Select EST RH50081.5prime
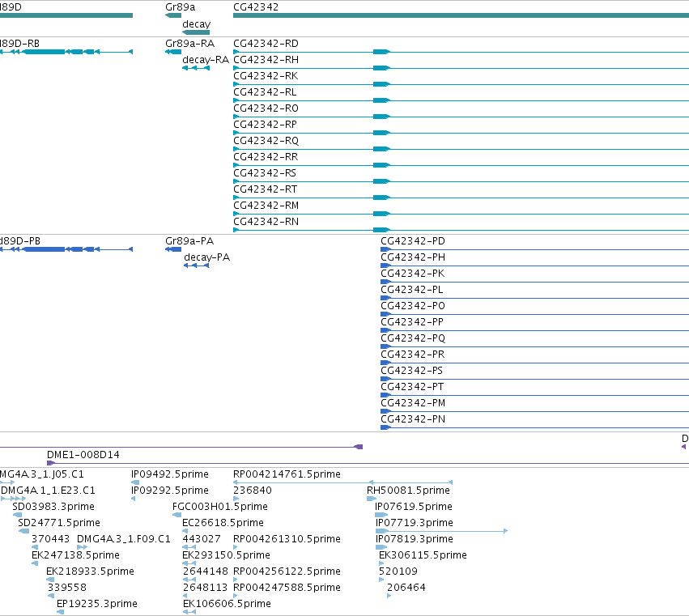Viewport: 689px width, 616px height. point(408,491)
